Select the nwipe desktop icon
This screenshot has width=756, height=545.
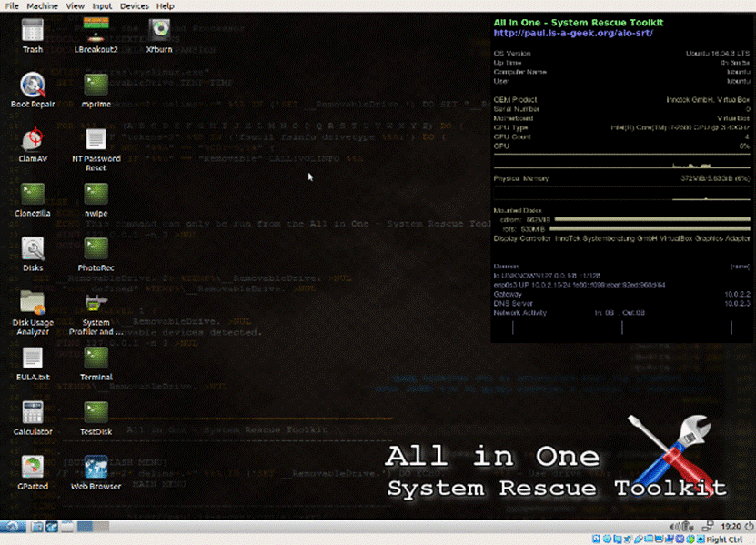coord(96,199)
